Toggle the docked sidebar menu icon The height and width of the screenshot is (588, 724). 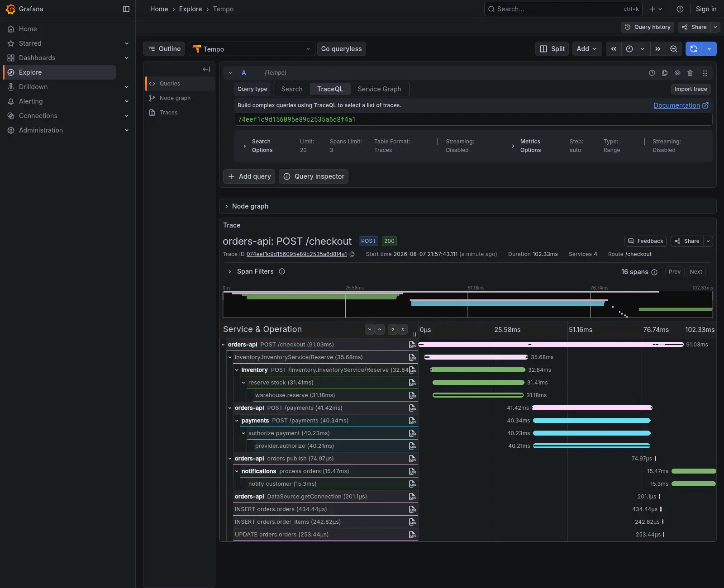126,9
